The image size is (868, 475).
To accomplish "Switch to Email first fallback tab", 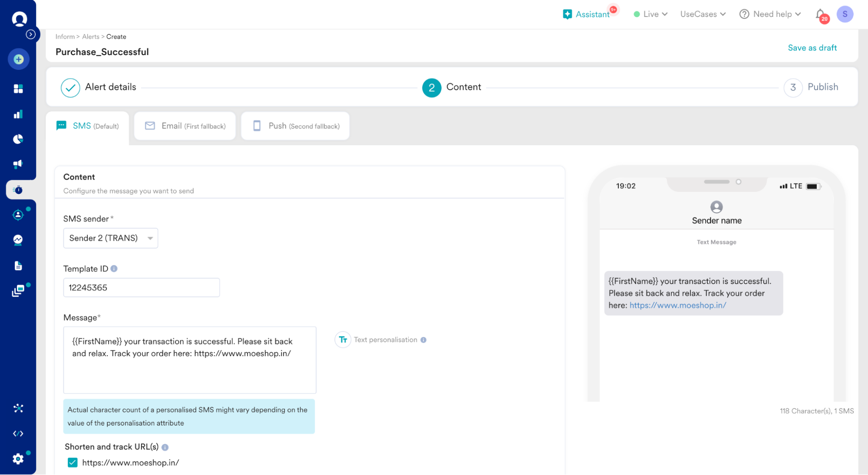I will pos(185,126).
